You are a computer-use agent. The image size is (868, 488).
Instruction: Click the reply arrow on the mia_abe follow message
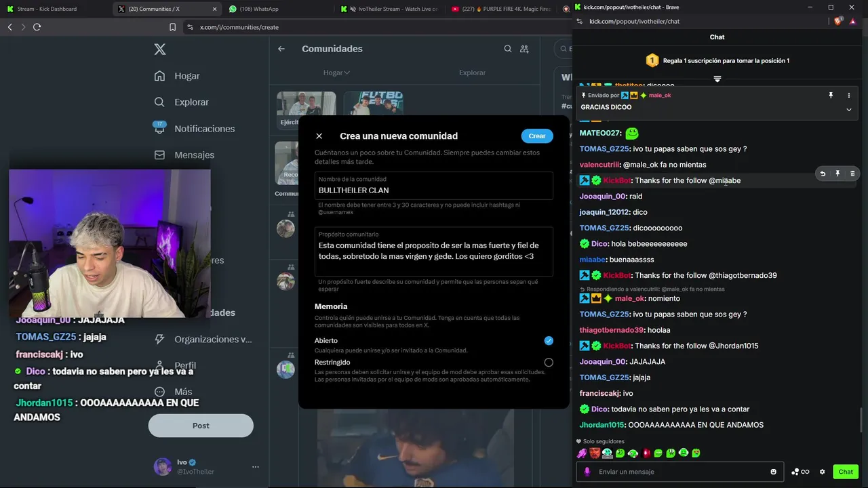tap(823, 174)
